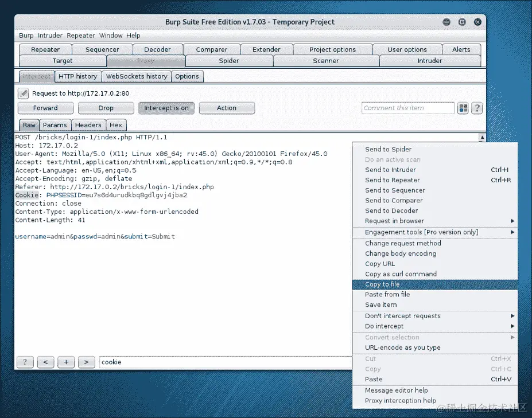Switch to the Headers view tab
The image size is (532, 418).
pos(88,125)
